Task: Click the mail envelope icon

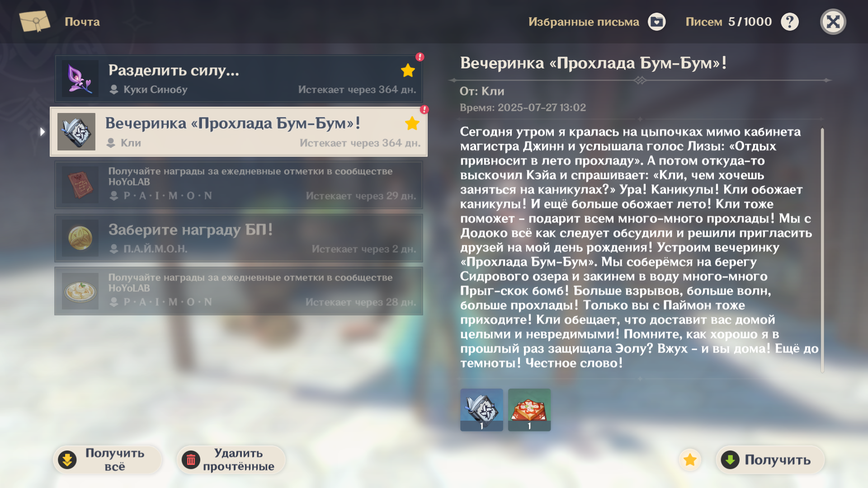Action: 35,21
